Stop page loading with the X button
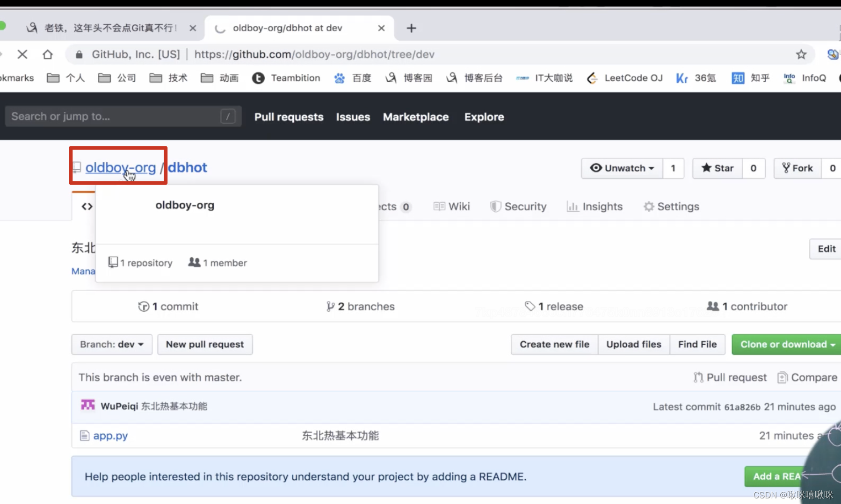The width and height of the screenshot is (841, 504). (22, 55)
